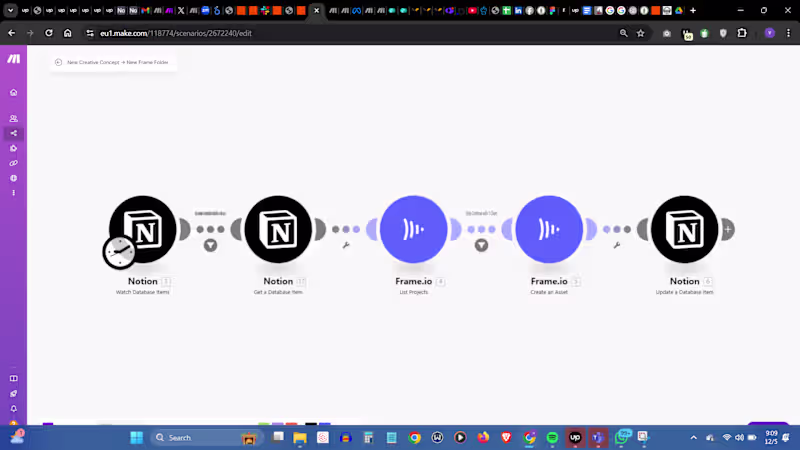Switch to the Slack browser tab
The height and width of the screenshot is (450, 800).
pos(265,10)
